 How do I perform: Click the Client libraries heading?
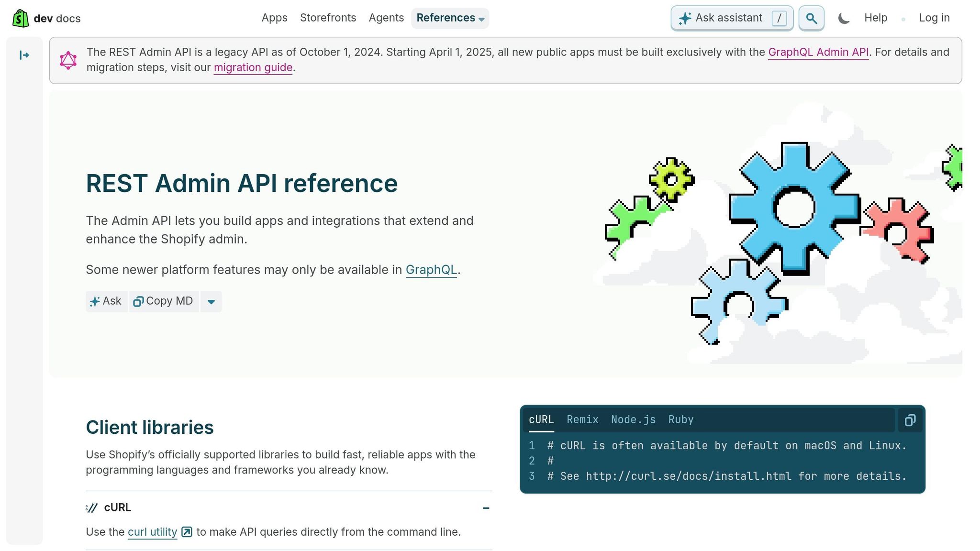tap(149, 427)
